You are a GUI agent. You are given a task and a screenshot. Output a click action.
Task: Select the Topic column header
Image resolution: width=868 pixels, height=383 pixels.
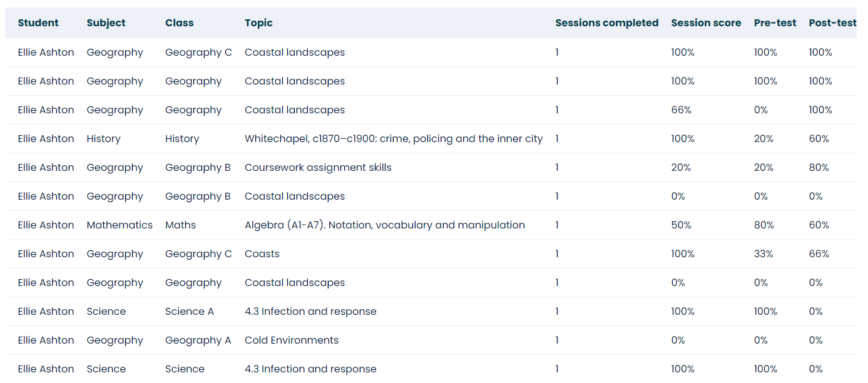(x=258, y=23)
